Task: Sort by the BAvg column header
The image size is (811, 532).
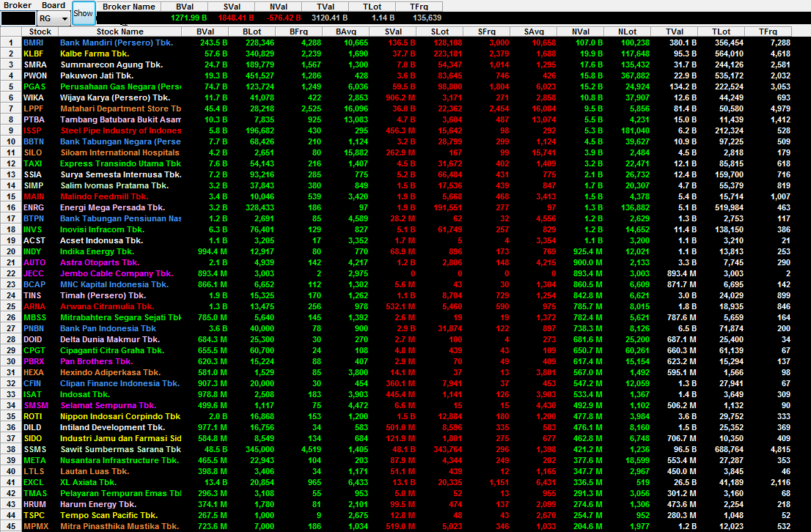Action: (x=346, y=32)
